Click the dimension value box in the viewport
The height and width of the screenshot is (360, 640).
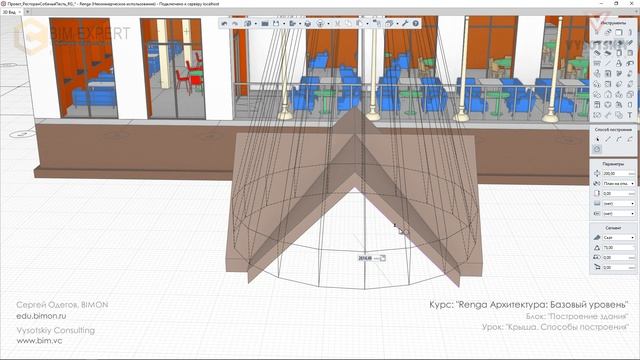[365, 258]
